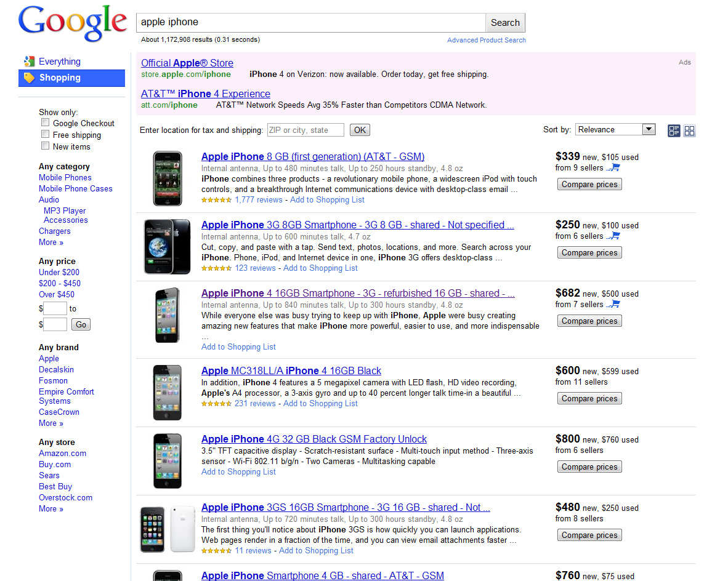Click the checkout cart icon beside 9 sellers
Viewport: 728px width, 581px height.
pyautogui.click(x=613, y=167)
